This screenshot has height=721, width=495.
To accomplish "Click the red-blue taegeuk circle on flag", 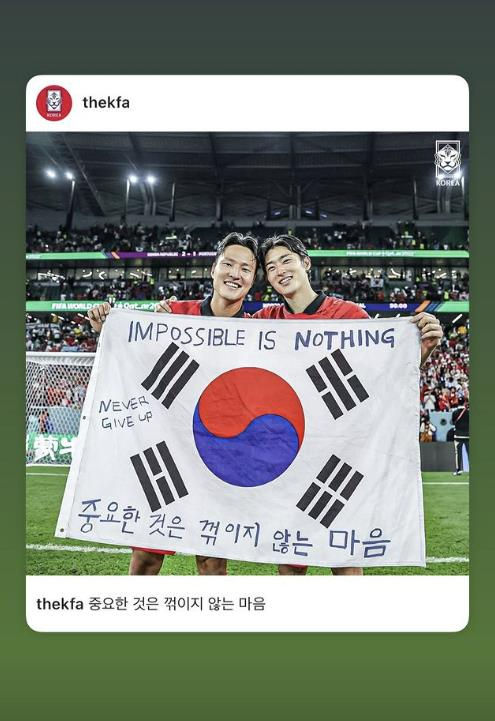I will (249, 427).
